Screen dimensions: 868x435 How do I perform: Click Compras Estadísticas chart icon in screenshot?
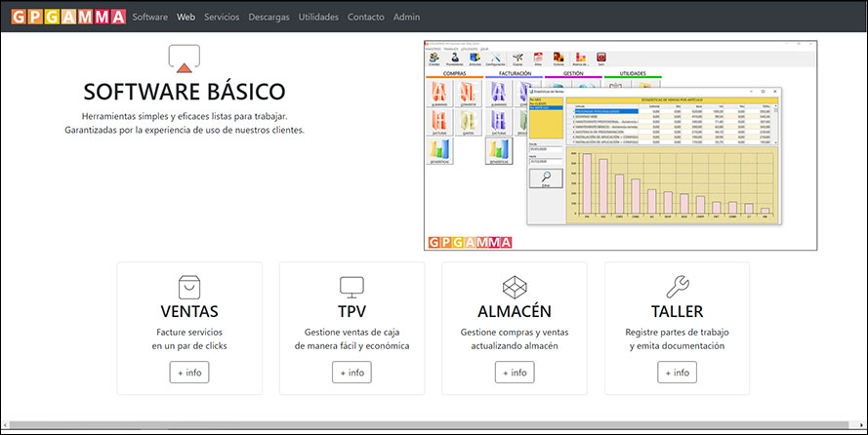(439, 151)
